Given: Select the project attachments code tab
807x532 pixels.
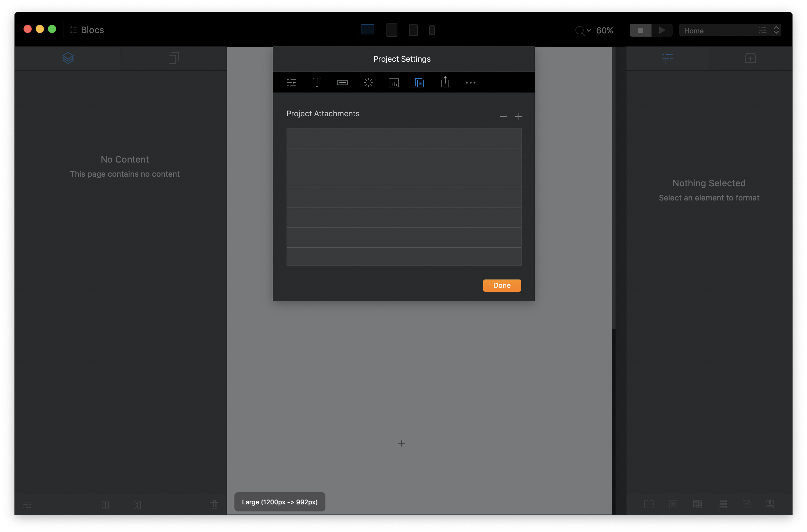Looking at the screenshot, I should click(419, 83).
